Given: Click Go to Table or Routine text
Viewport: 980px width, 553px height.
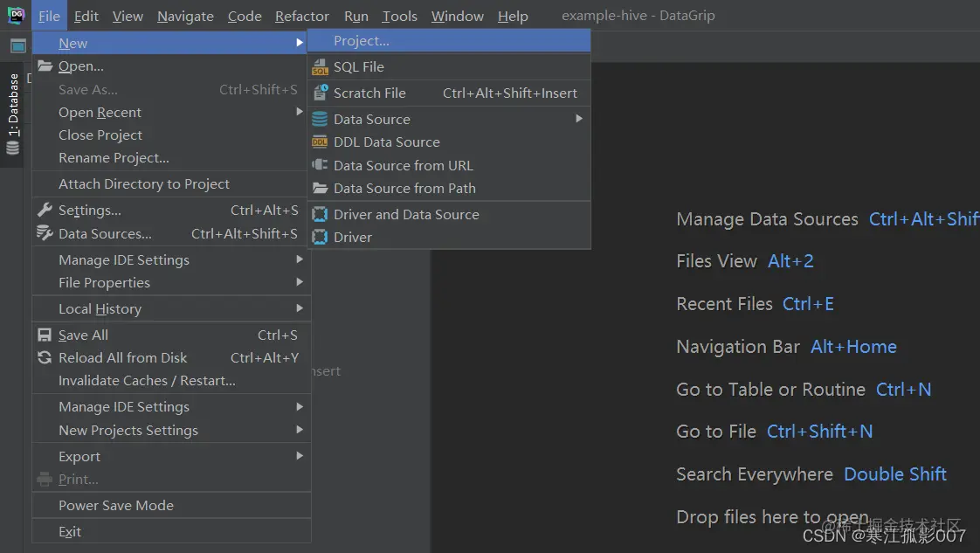Looking at the screenshot, I should pyautogui.click(x=770, y=390).
